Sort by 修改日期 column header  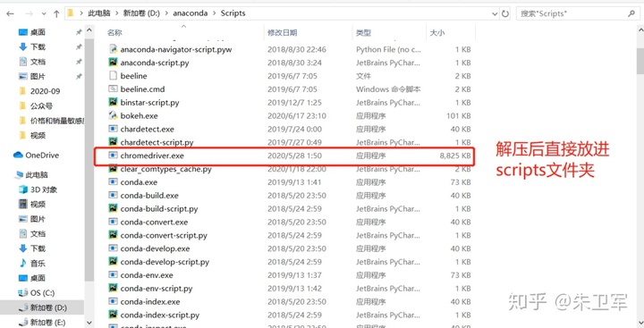282,33
